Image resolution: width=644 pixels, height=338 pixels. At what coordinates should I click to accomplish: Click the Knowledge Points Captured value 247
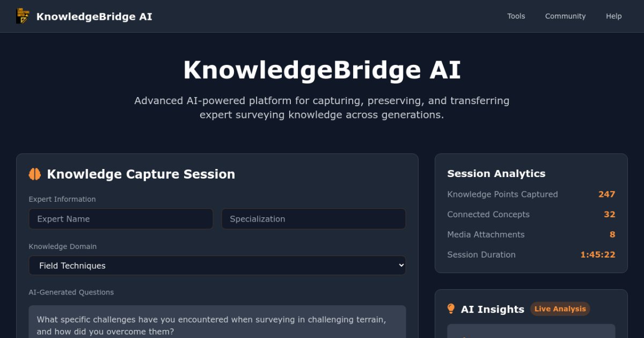point(606,194)
